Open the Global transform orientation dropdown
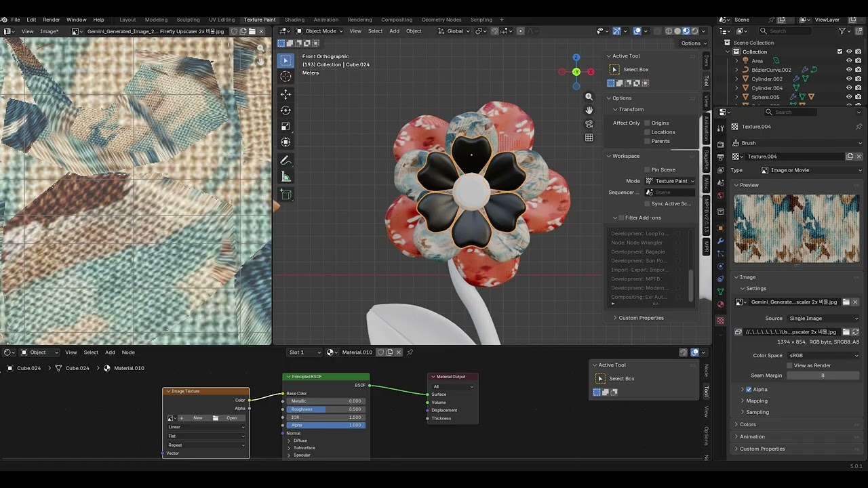 click(455, 31)
